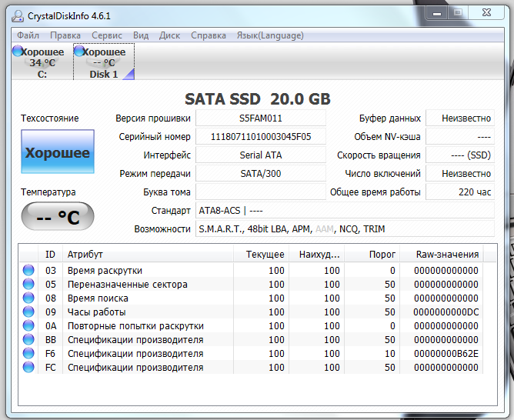Image resolution: width=514 pixels, height=420 pixels.
Task: Select the Время поиска attribute row
Action: (251, 298)
